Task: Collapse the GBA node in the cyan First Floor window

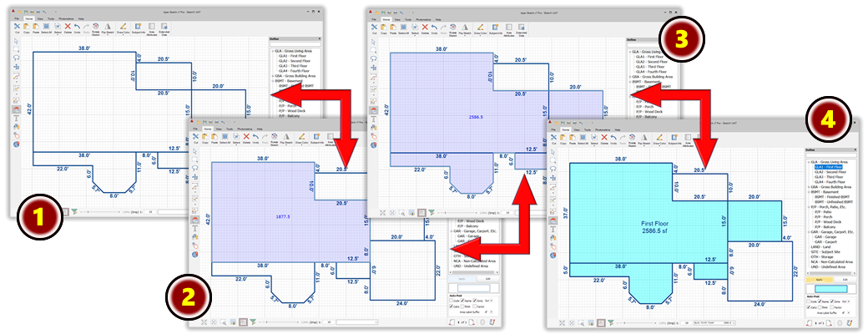Action: (x=809, y=187)
